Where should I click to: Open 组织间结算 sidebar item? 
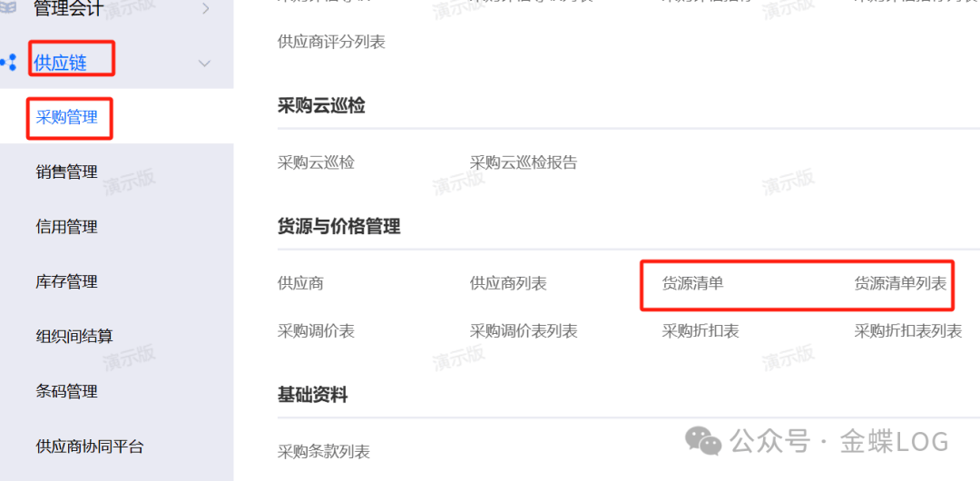(74, 337)
